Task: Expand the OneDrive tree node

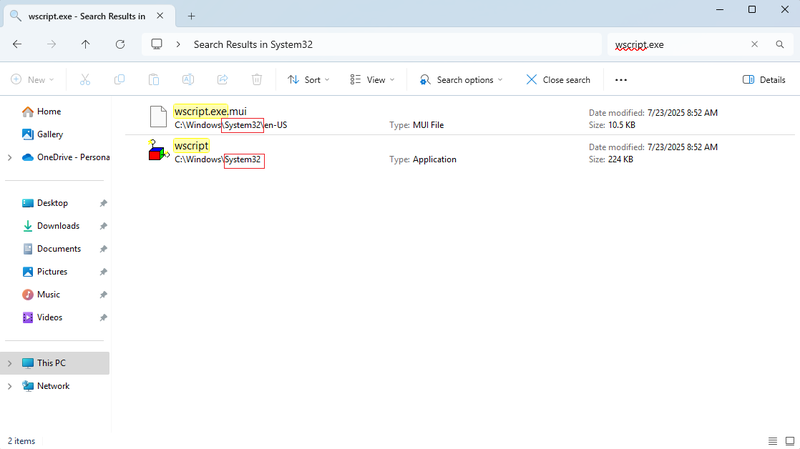Action: [10, 158]
